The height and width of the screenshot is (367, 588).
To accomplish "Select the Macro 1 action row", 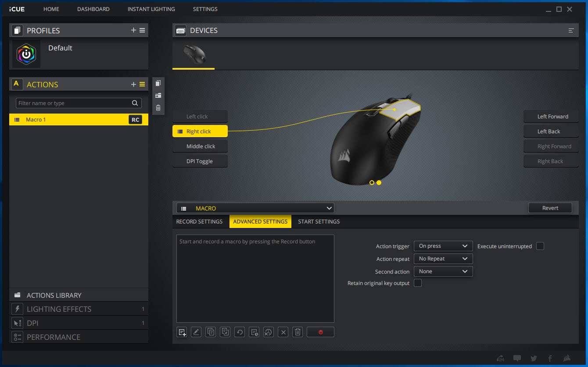I will [x=79, y=120].
